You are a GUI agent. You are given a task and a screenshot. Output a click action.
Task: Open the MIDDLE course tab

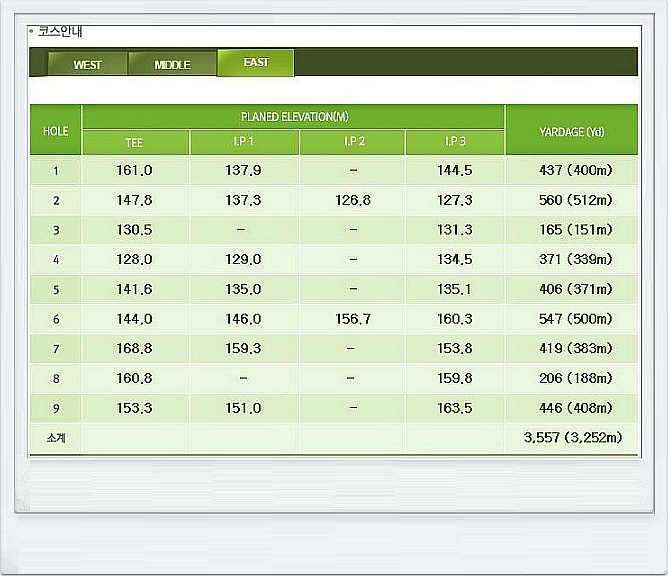[x=172, y=65]
